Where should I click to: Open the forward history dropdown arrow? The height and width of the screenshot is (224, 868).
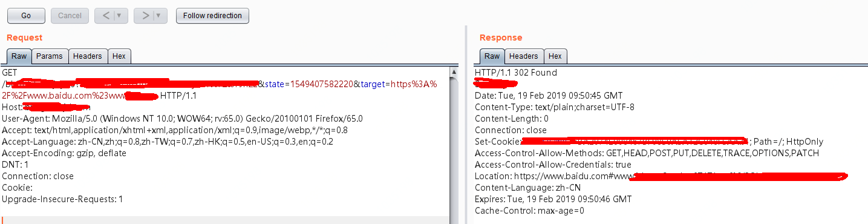(160, 16)
